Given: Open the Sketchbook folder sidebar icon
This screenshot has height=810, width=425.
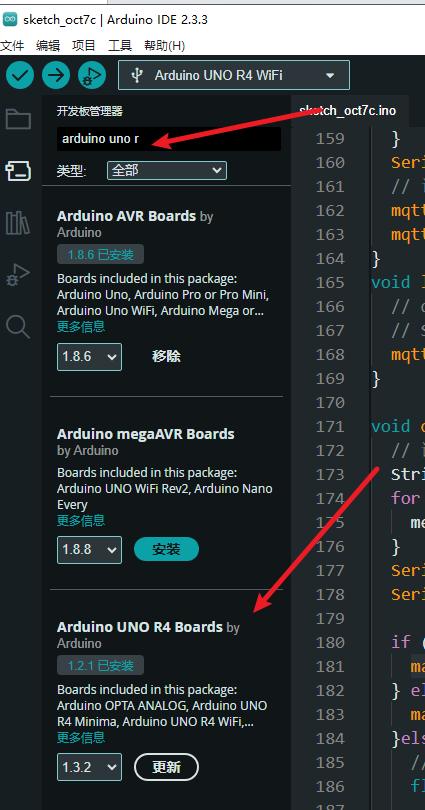Looking at the screenshot, I should click(18, 119).
